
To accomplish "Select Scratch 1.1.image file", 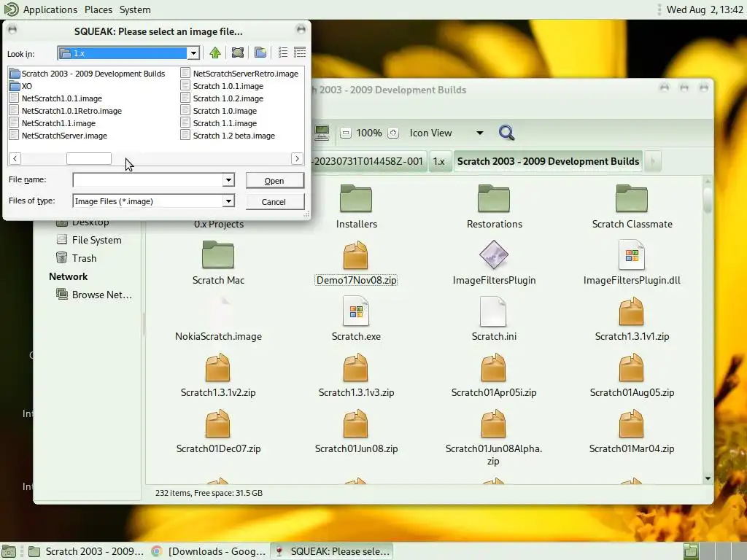I will pyautogui.click(x=219, y=123).
